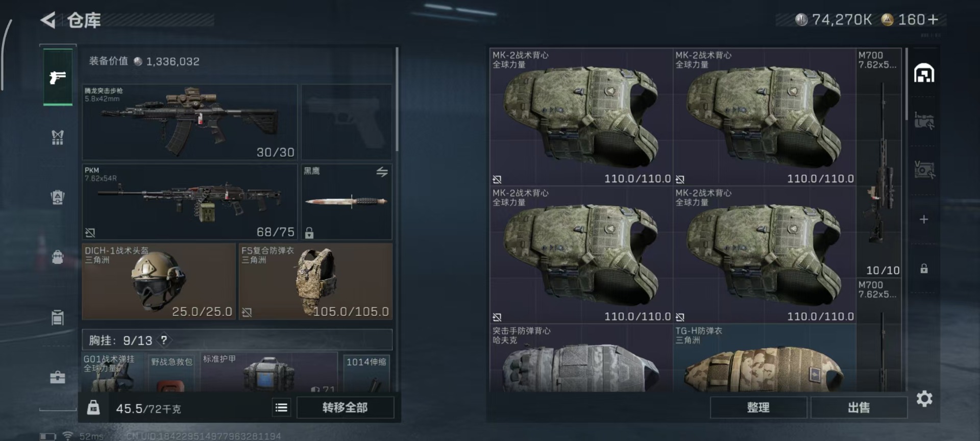Open the chest rig help question mark
This screenshot has width=980, height=441.
click(164, 340)
